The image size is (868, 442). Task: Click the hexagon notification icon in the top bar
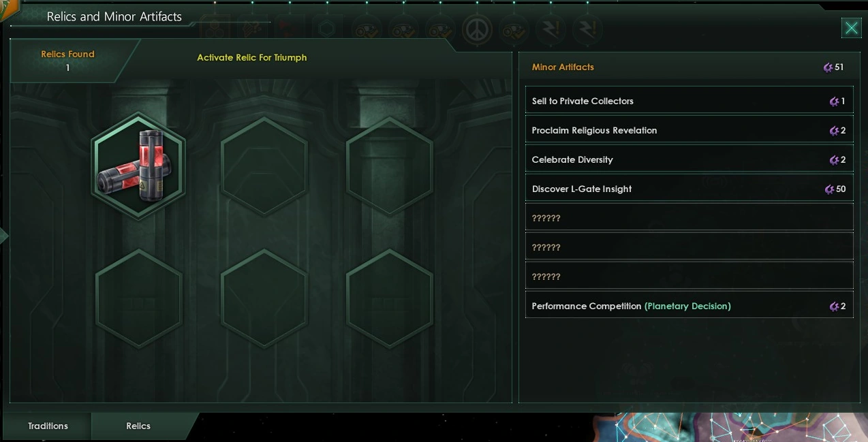328,30
